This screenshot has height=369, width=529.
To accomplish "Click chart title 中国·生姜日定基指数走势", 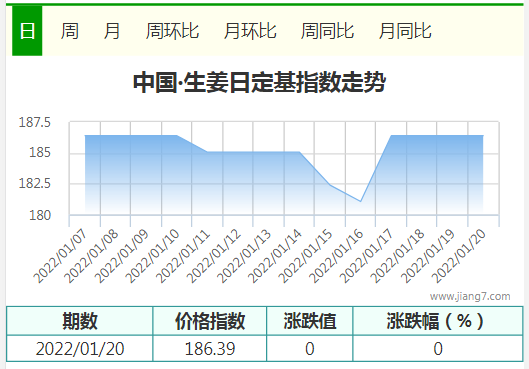I will [259, 82].
